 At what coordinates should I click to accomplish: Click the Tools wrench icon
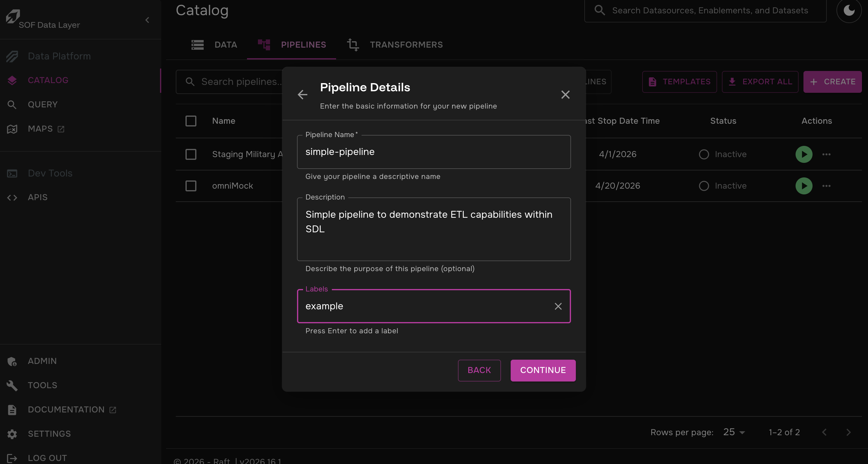pyautogui.click(x=12, y=386)
